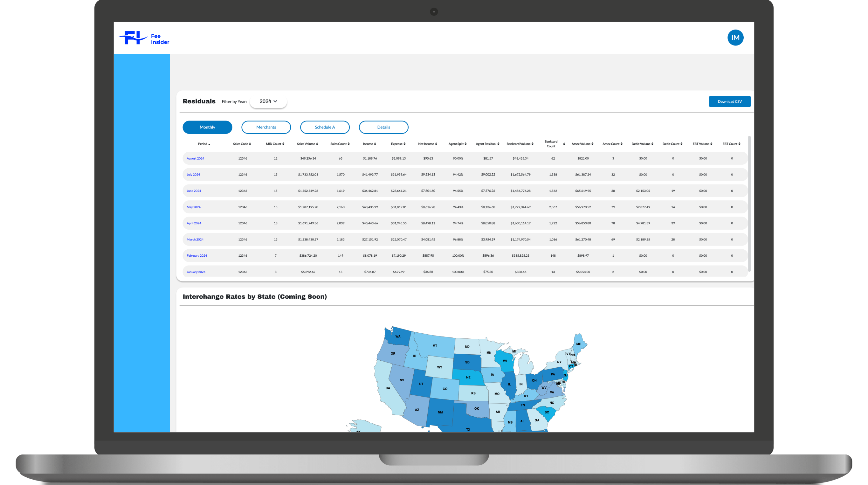Sort by MID Count column arrows
The image size is (868, 485).
click(x=283, y=144)
